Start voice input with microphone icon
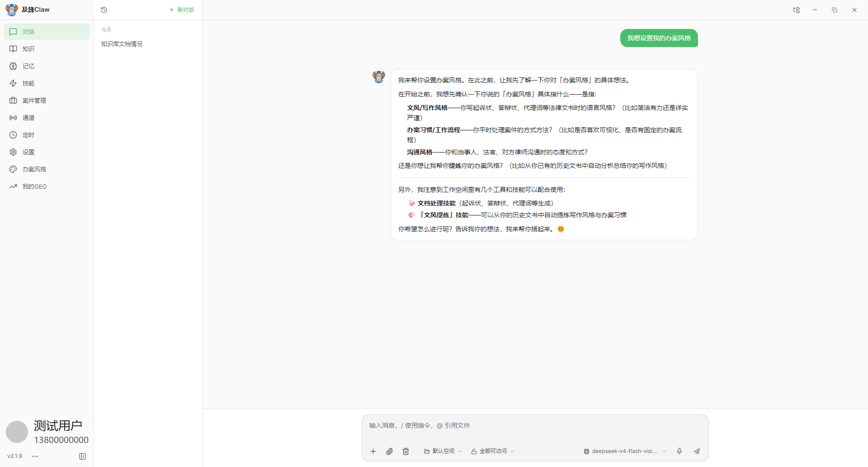 (679, 451)
